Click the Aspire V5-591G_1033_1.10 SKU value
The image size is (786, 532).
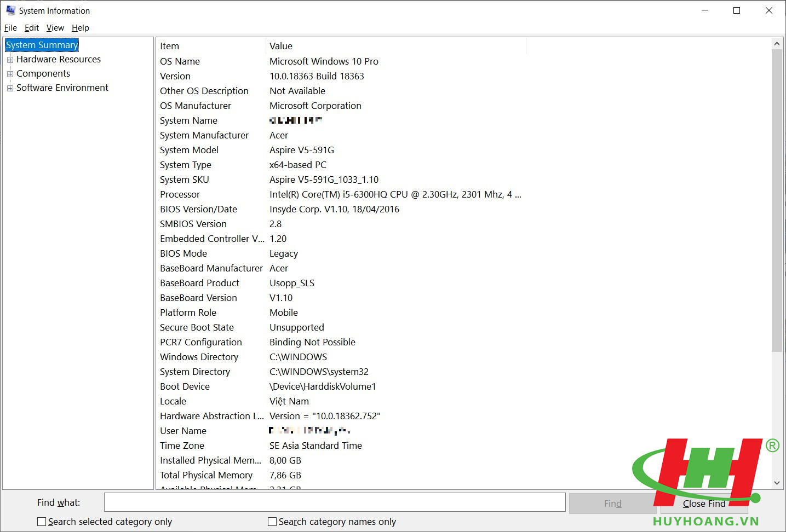[324, 180]
